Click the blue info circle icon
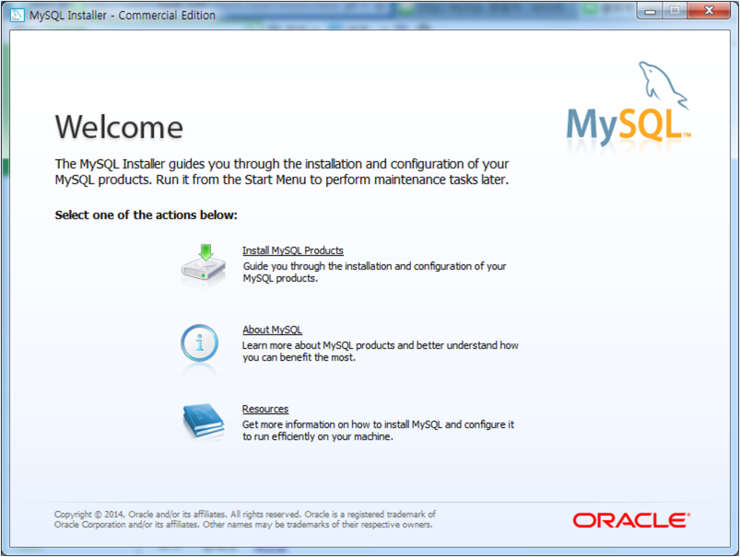The width and height of the screenshot is (740, 557). (200, 344)
